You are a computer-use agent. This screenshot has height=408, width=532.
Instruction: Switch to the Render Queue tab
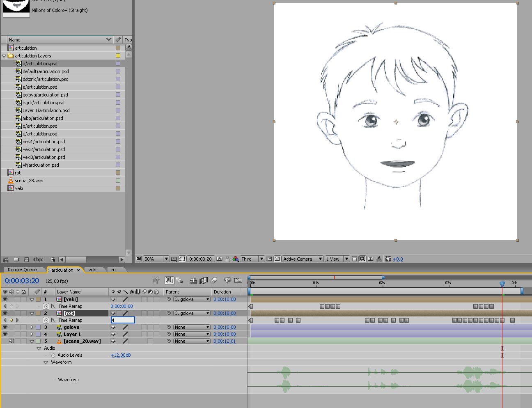point(22,270)
